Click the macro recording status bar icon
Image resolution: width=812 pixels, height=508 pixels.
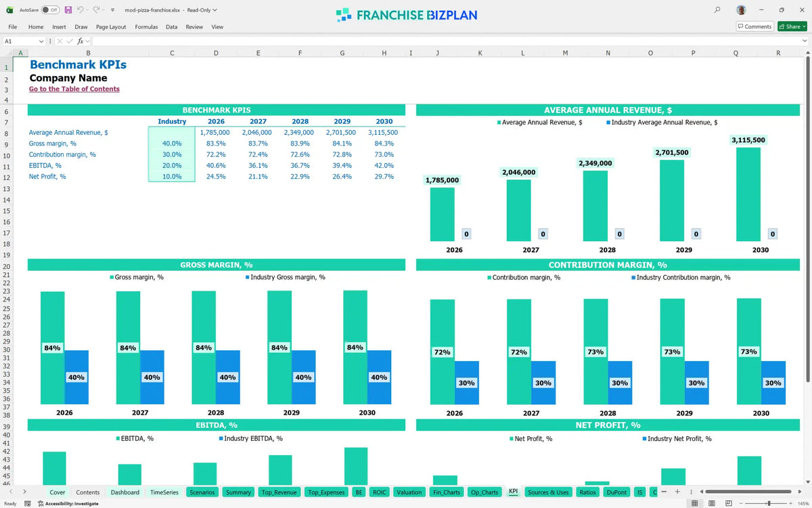point(28,503)
